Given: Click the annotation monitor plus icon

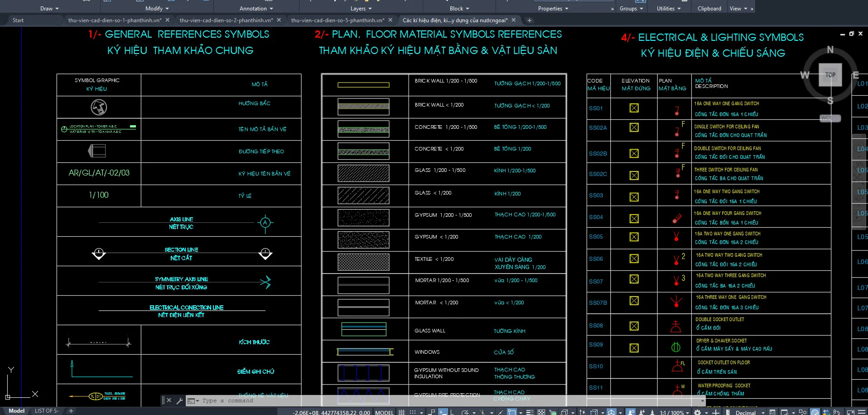Looking at the screenshot, I should coord(716,412).
